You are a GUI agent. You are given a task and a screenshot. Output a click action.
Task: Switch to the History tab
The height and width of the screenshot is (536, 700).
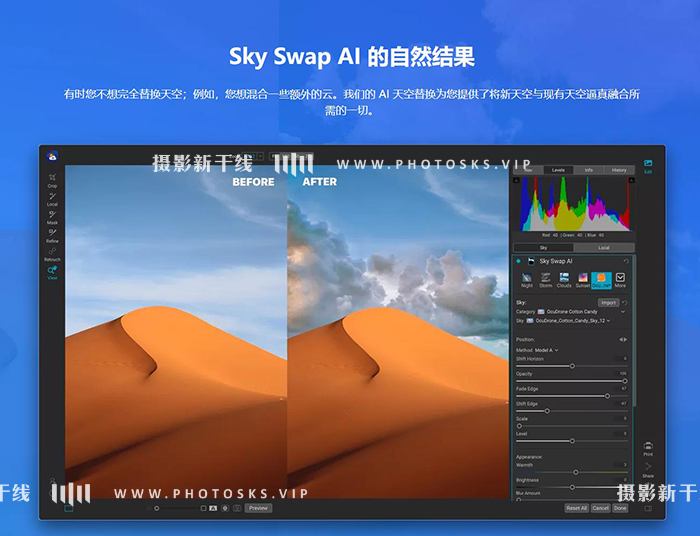pyautogui.click(x=619, y=170)
